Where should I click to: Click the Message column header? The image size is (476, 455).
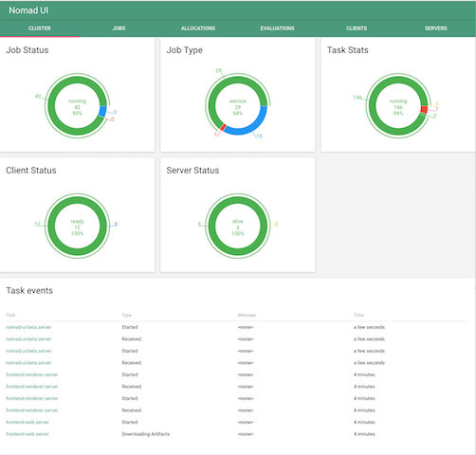247,315
